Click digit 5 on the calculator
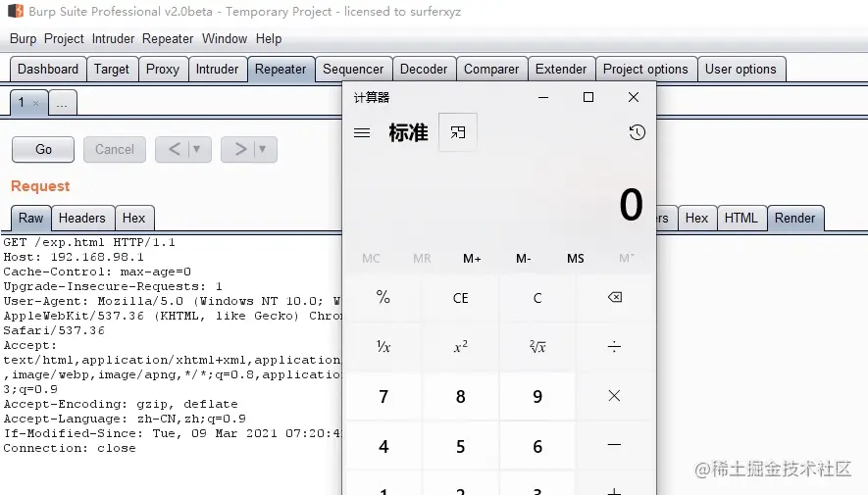This screenshot has width=868, height=495. [x=461, y=446]
